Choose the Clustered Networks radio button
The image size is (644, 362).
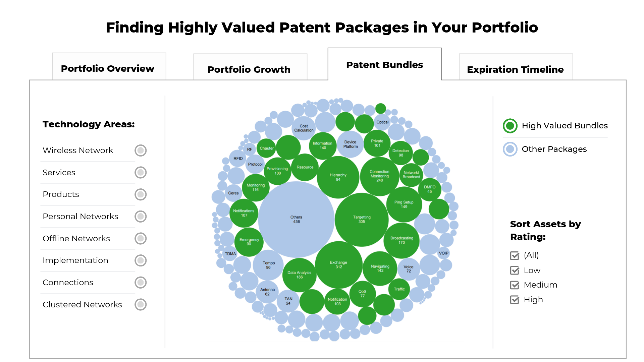coord(141,305)
